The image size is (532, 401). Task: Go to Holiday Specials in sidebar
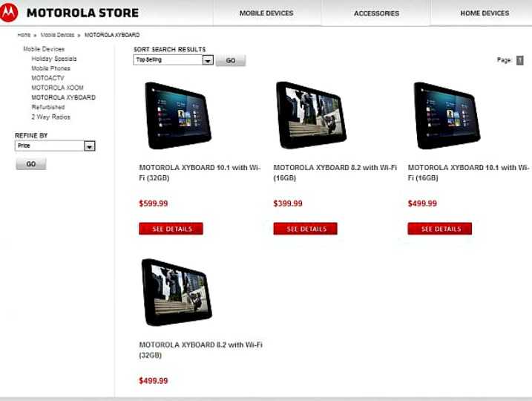click(54, 59)
